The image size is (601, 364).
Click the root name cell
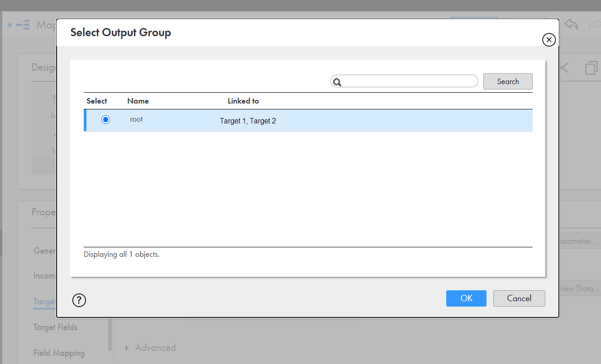coord(136,120)
